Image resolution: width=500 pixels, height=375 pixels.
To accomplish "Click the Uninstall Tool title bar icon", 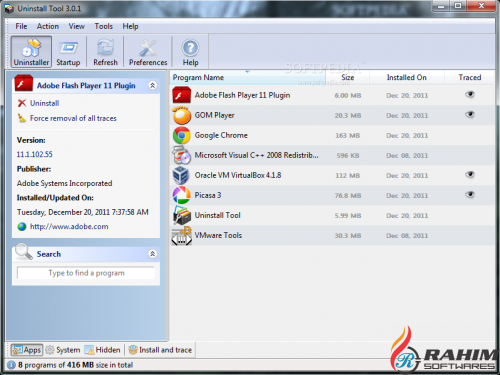I will (x=9, y=9).
